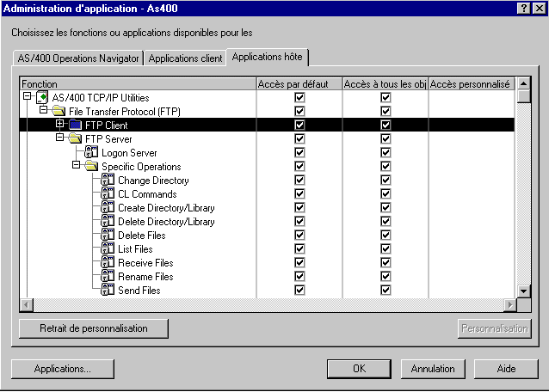Image resolution: width=549 pixels, height=392 pixels.
Task: Click the FTP Server folder icon
Action: [75, 138]
